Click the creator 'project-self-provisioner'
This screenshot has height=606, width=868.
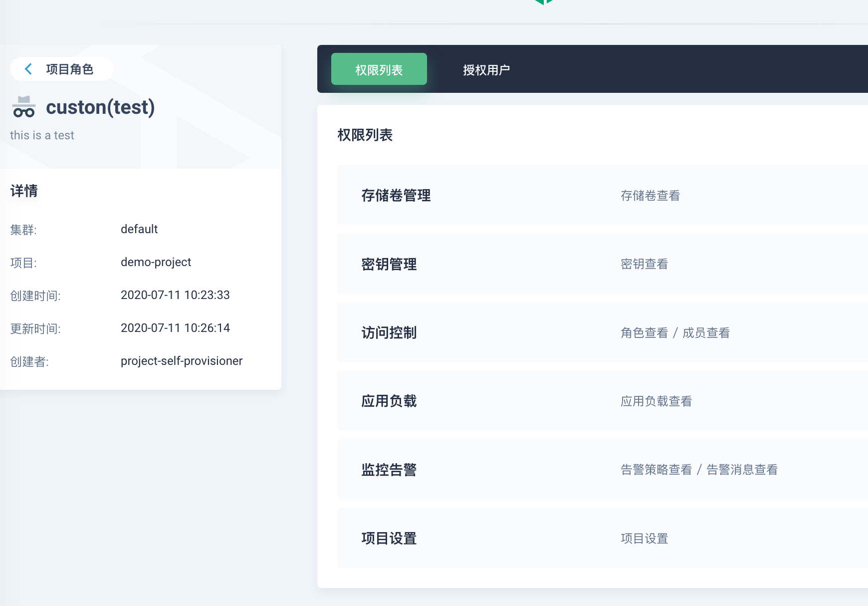[182, 361]
